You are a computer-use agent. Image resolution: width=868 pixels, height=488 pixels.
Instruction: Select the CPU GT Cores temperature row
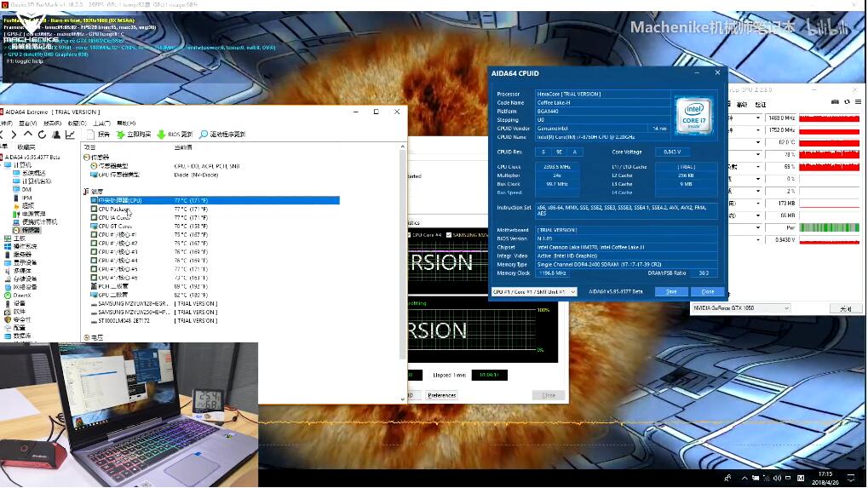216,227
